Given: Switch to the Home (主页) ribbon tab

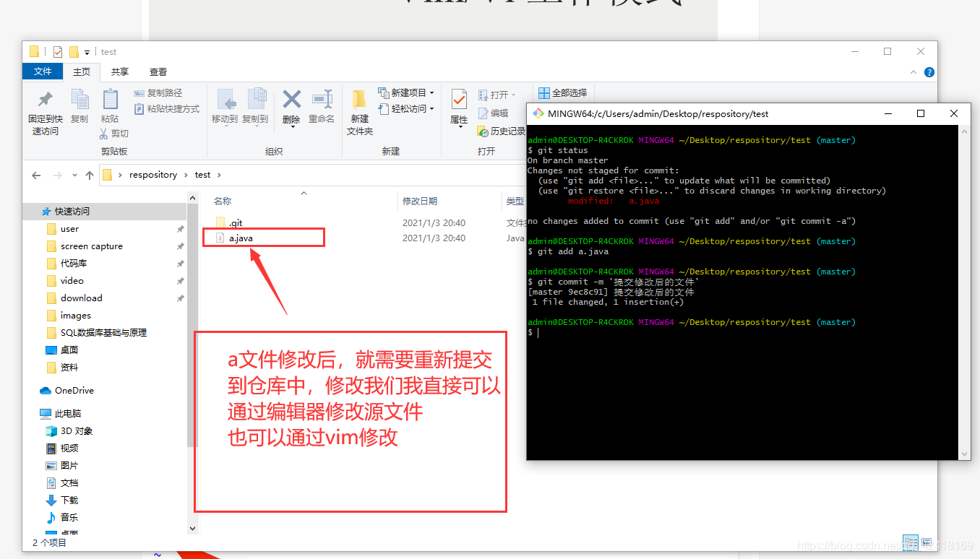Looking at the screenshot, I should pyautogui.click(x=82, y=71).
